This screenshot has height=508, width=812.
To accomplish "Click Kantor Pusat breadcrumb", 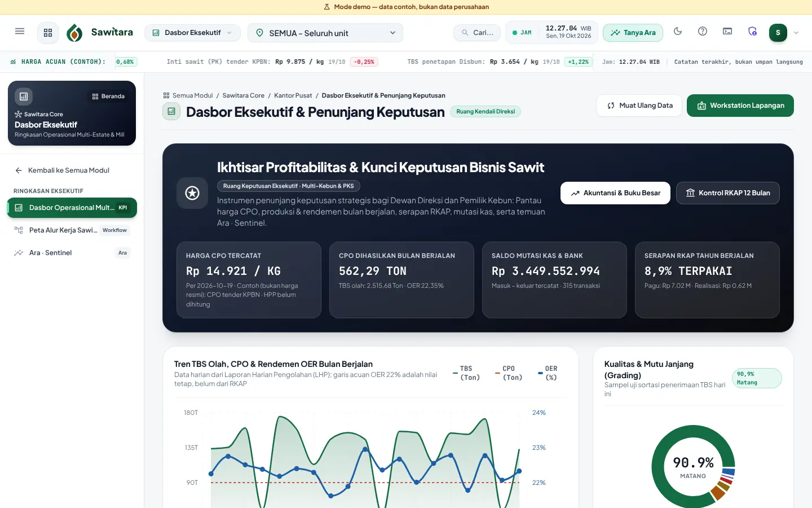I will tap(293, 95).
